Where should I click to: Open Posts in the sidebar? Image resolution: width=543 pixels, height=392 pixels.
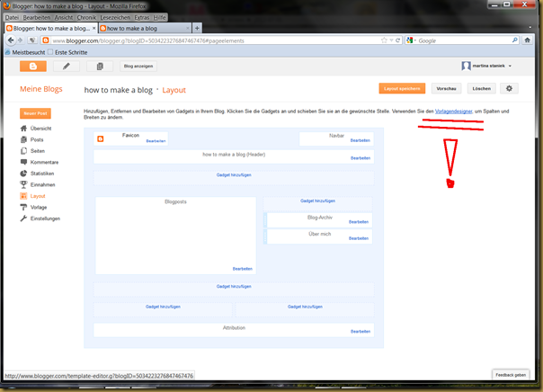37,140
